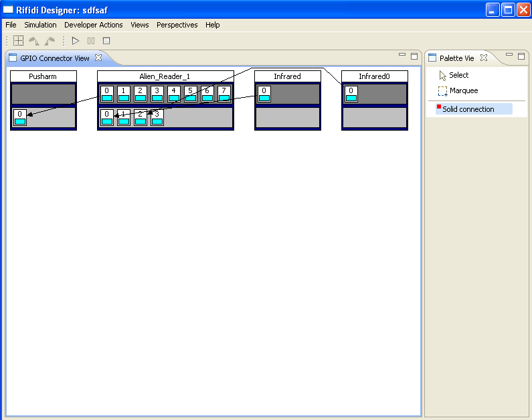532x420 pixels.
Task: Click the Infrared component title
Action: 288,76
